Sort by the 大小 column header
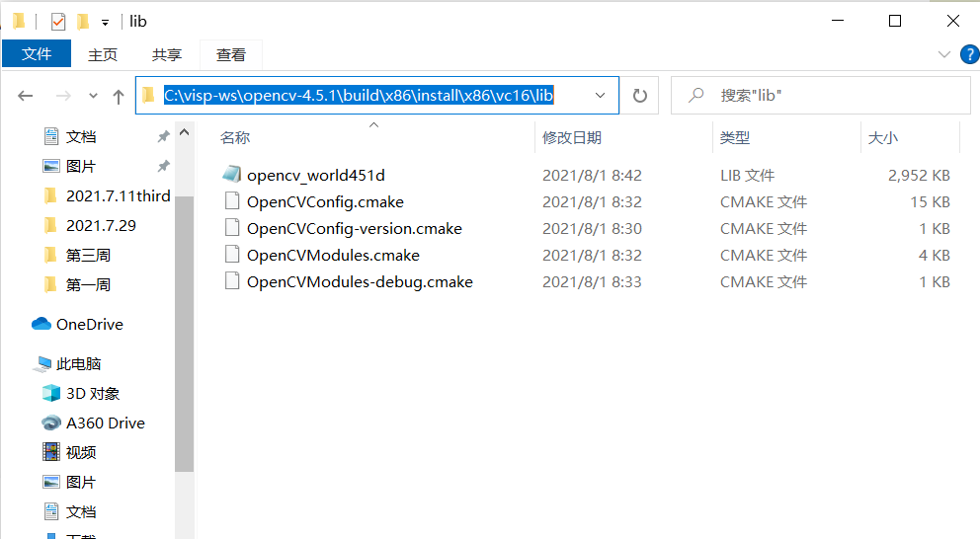Image resolution: width=980 pixels, height=539 pixels. pos(883,137)
